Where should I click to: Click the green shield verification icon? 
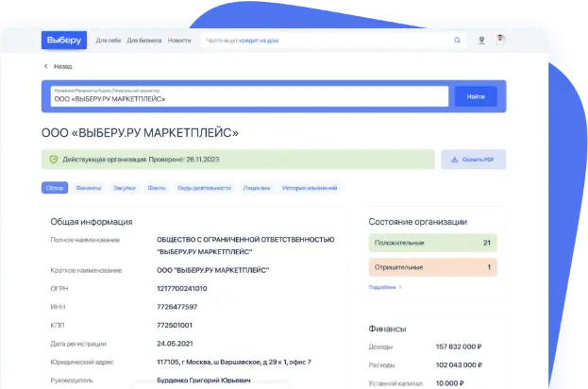[52, 160]
